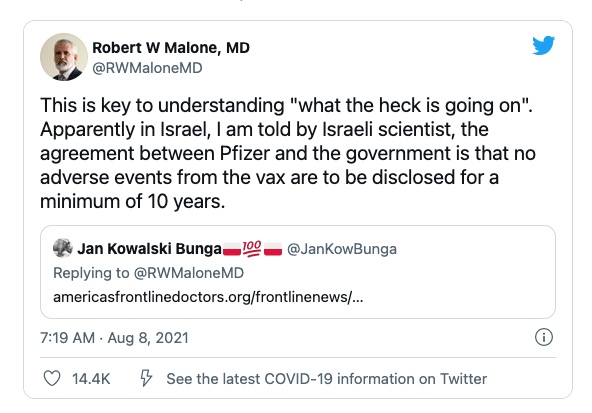Click the Twitter bird logo
592x413 pixels.
point(543,45)
